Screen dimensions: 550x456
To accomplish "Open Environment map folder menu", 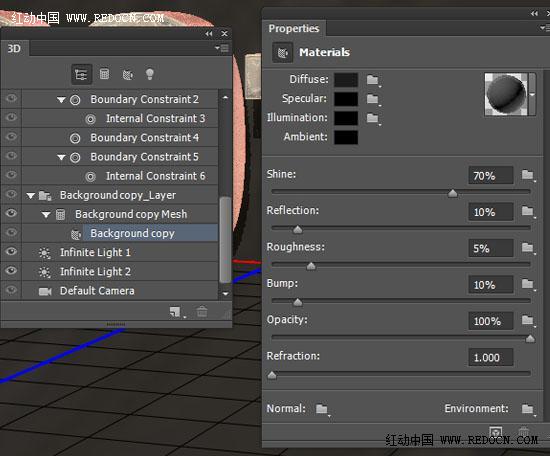I will coord(528,409).
